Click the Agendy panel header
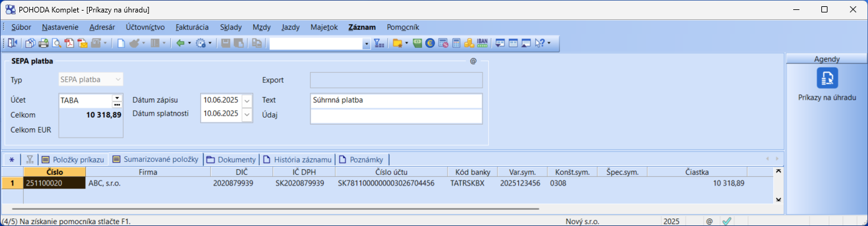Image resolution: width=868 pixels, height=226 pixels. [827, 59]
